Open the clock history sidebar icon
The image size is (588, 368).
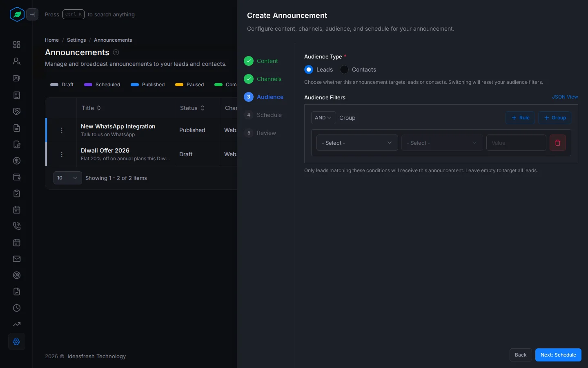point(17,308)
